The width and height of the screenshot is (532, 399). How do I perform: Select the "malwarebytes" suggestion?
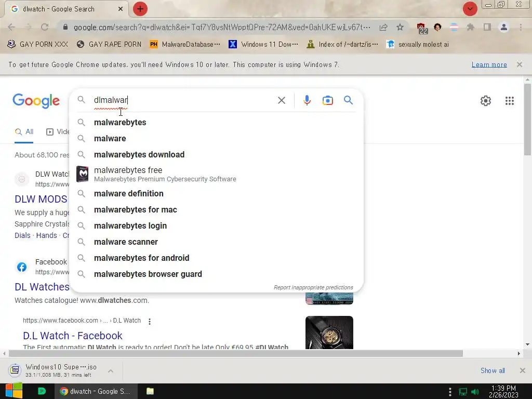[216, 122]
